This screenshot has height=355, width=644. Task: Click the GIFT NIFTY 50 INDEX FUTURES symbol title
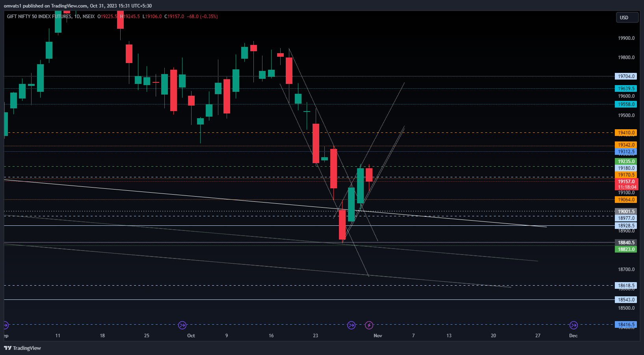39,17
